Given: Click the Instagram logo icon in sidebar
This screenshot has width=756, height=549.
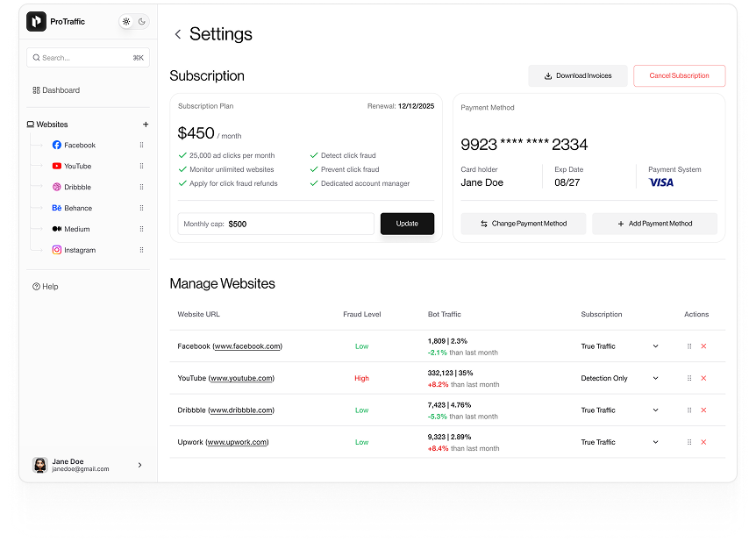Looking at the screenshot, I should coord(57,250).
